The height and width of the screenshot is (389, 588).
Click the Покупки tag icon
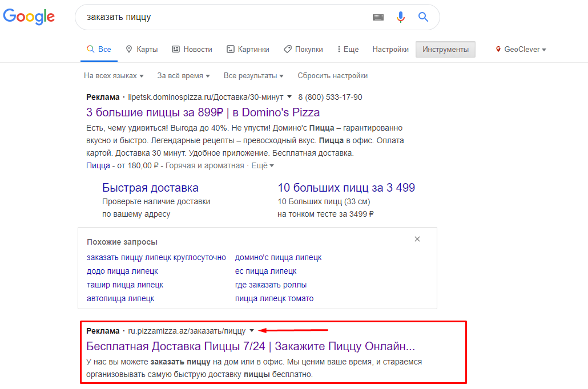[x=288, y=49]
